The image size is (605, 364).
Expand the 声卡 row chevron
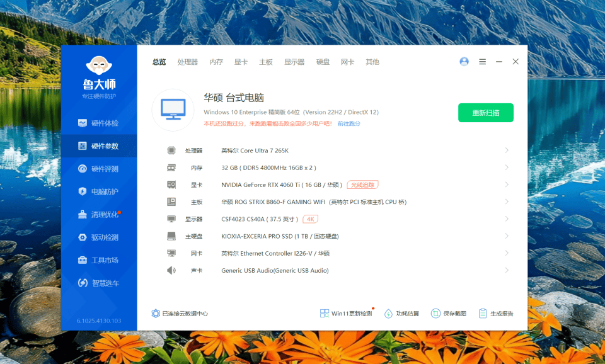click(507, 270)
